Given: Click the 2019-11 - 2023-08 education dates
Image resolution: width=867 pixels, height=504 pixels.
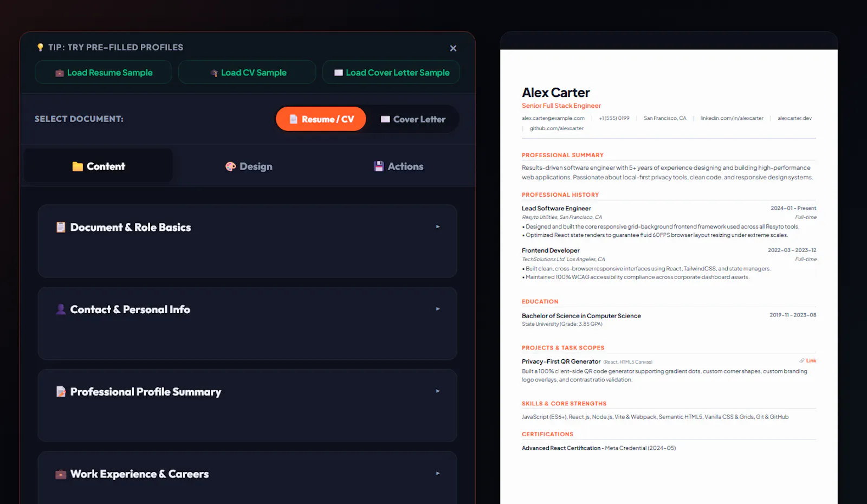Looking at the screenshot, I should 793,315.
